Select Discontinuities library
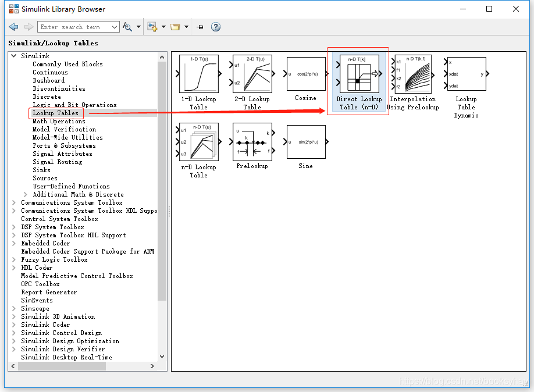The height and width of the screenshot is (392, 534). (x=59, y=88)
